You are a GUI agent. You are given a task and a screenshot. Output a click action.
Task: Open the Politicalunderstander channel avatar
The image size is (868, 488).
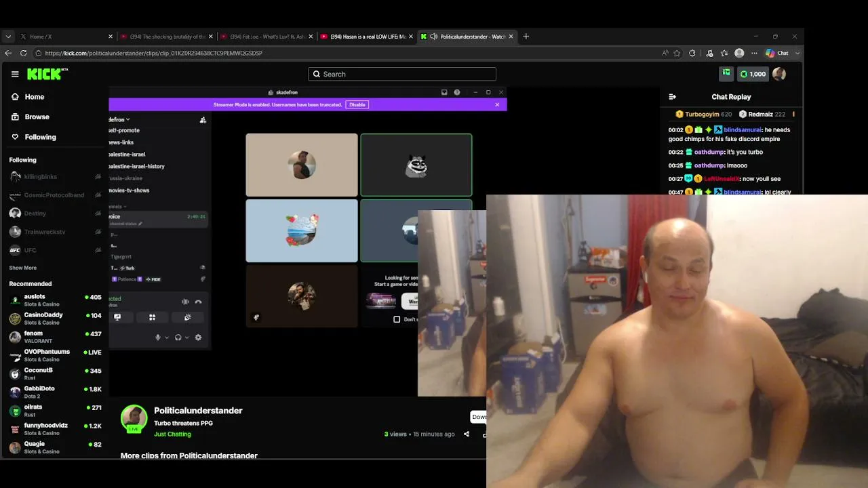click(x=134, y=419)
